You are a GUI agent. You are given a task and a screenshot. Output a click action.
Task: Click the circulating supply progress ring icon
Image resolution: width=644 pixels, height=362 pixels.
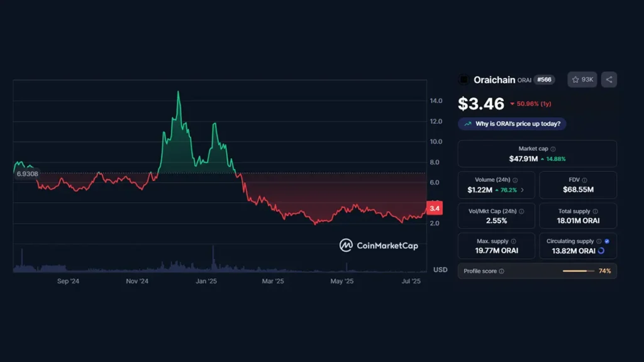(x=601, y=251)
